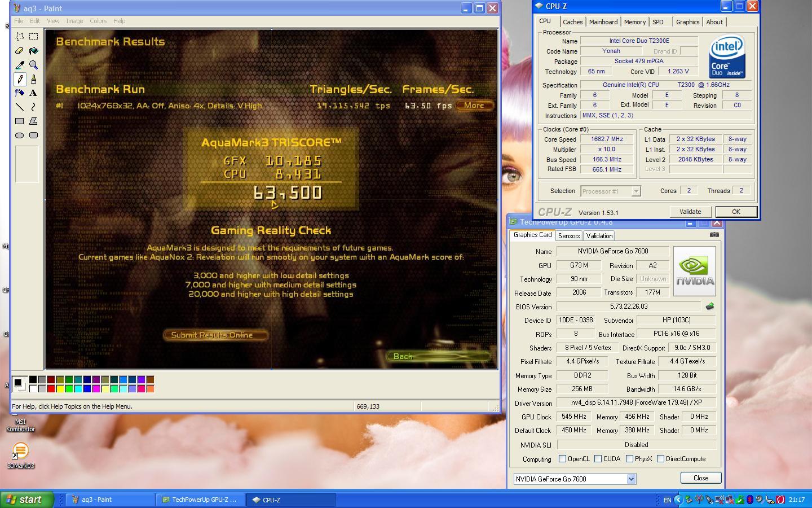Screen dimensions: 812x508
Task: Click the Driver Version field in GPU-Z
Action: tap(637, 402)
